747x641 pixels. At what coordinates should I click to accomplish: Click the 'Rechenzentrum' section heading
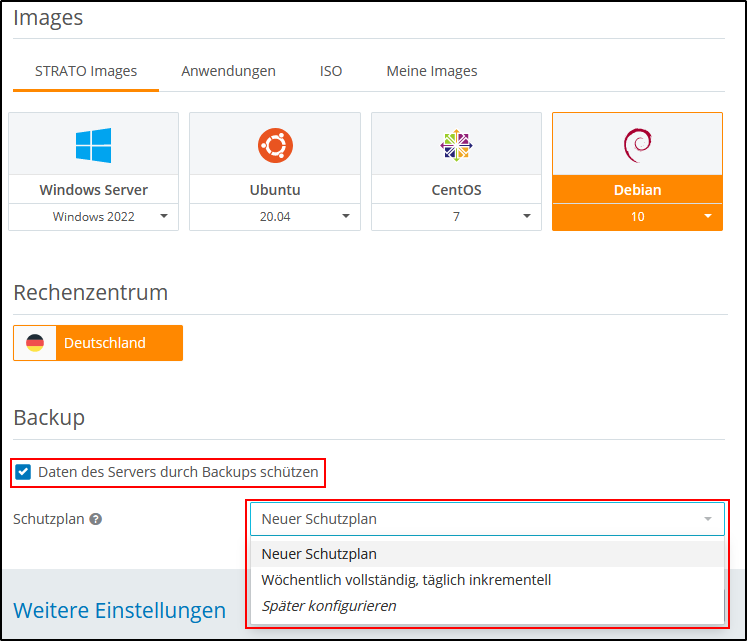tap(91, 292)
